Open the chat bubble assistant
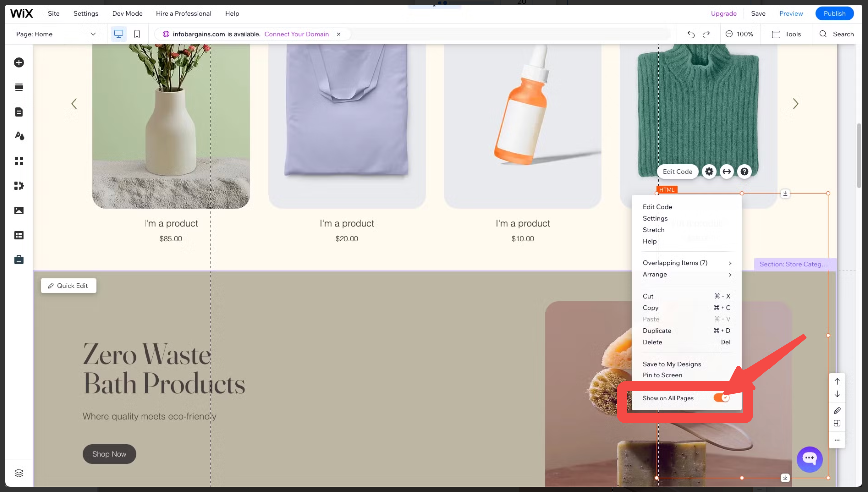This screenshot has width=868, height=492. point(809,459)
